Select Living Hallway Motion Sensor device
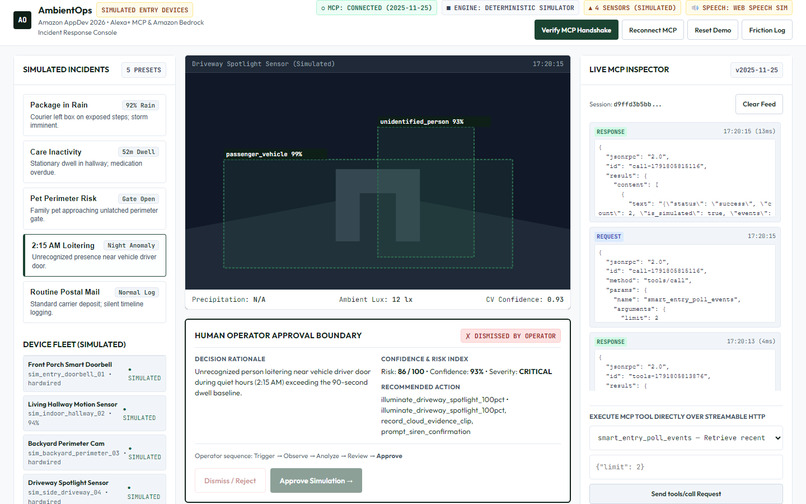Image resolution: width=806 pixels, height=504 pixels. coord(95,413)
